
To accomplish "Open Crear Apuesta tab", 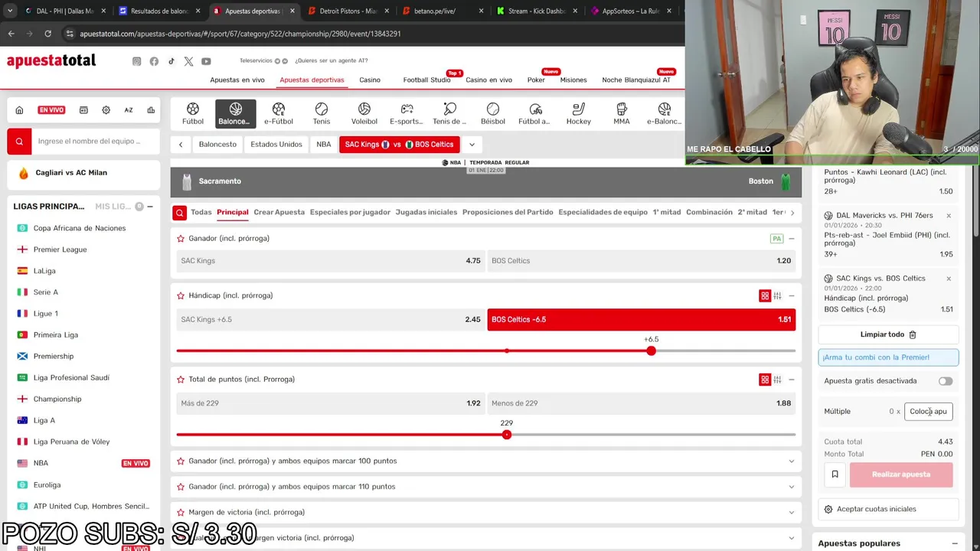I will point(279,212).
